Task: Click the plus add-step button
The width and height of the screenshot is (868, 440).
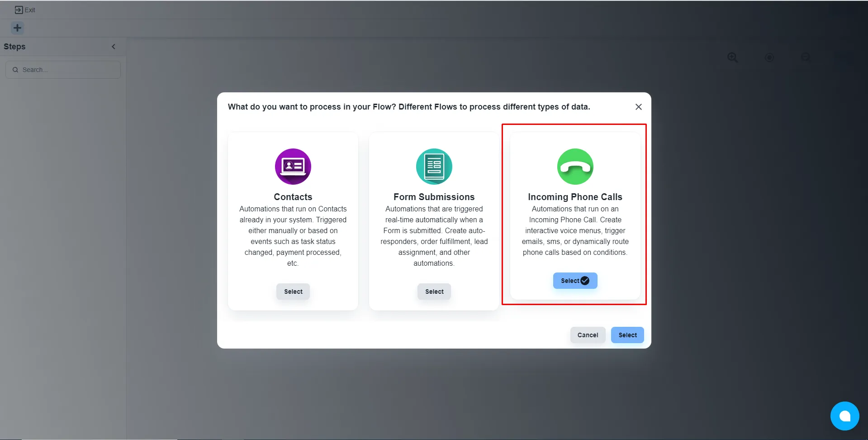Action: (x=17, y=28)
